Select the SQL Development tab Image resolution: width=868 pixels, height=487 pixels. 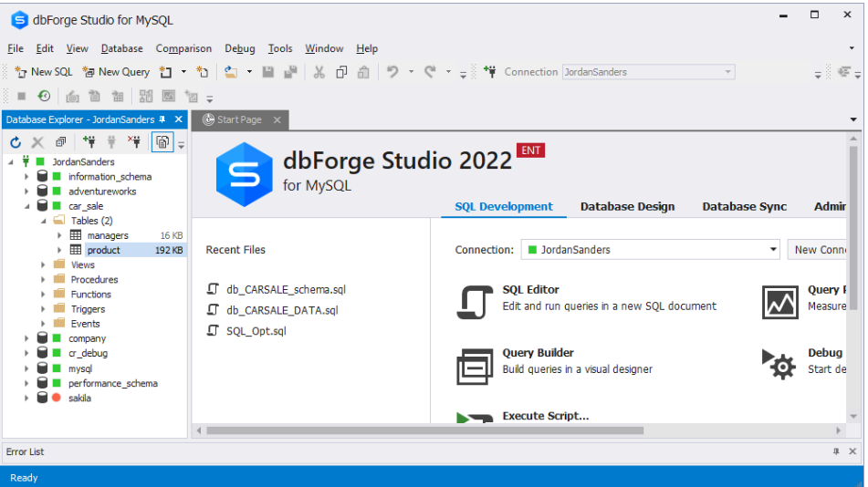pos(504,206)
